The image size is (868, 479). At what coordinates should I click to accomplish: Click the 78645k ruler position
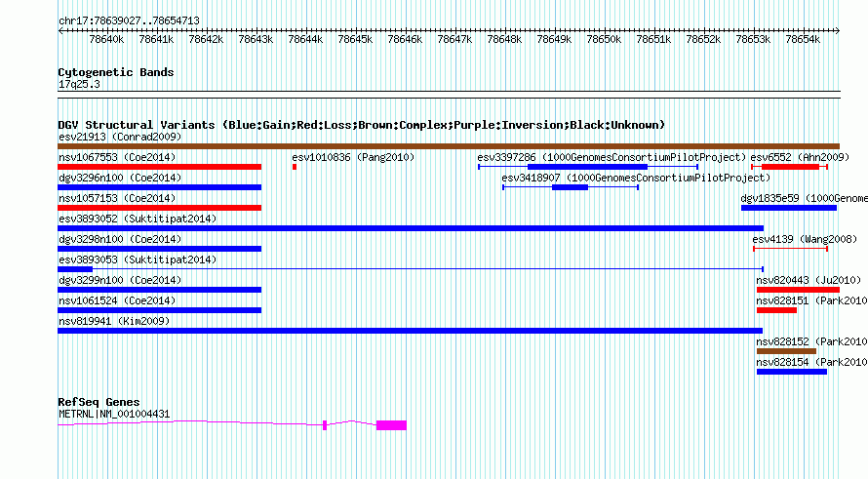pos(355,40)
